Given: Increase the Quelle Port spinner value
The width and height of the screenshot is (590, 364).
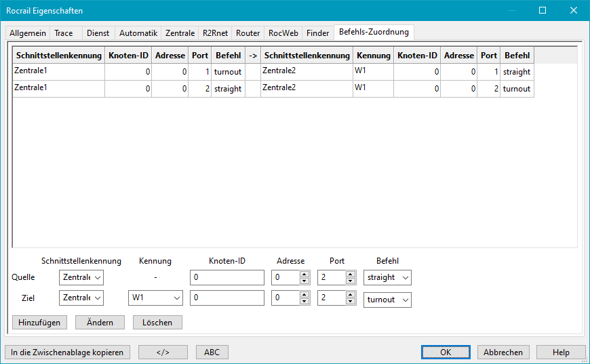Looking at the screenshot, I should (351, 274).
